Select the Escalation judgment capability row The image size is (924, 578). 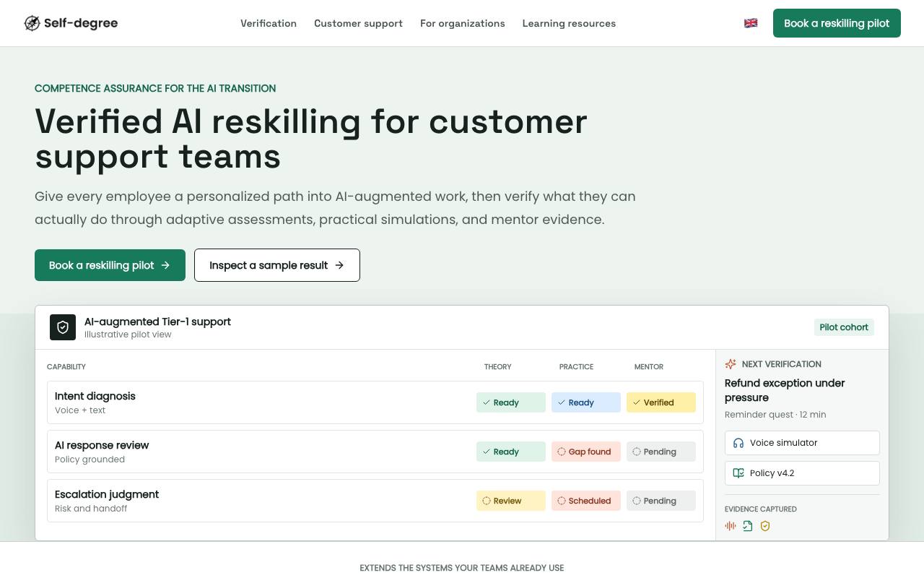375,501
